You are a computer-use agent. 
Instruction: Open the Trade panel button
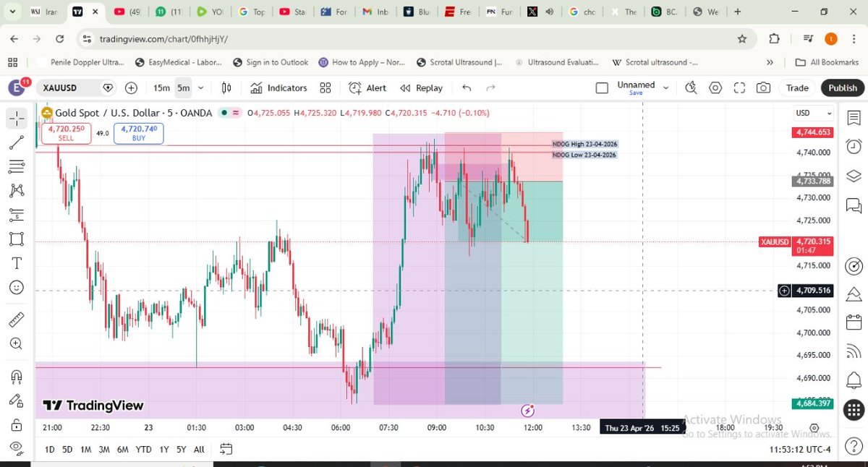[x=797, y=88]
